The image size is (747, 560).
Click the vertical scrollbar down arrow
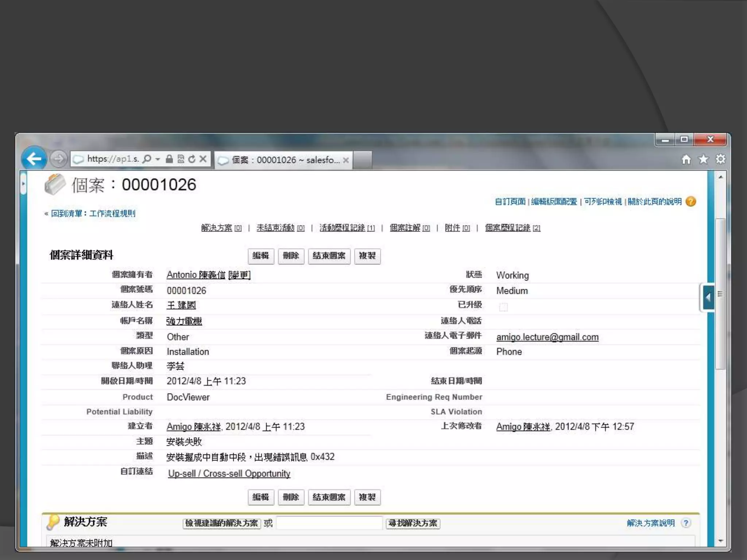(720, 541)
